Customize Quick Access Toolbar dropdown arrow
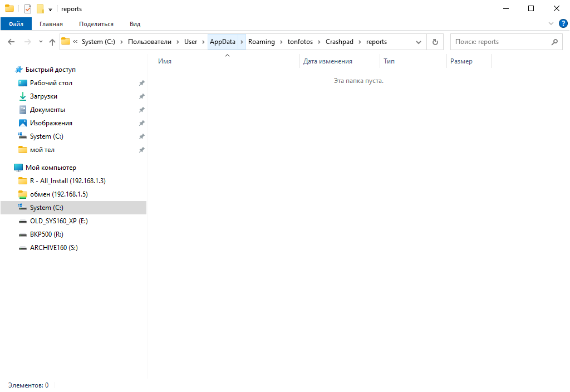 [x=50, y=9]
